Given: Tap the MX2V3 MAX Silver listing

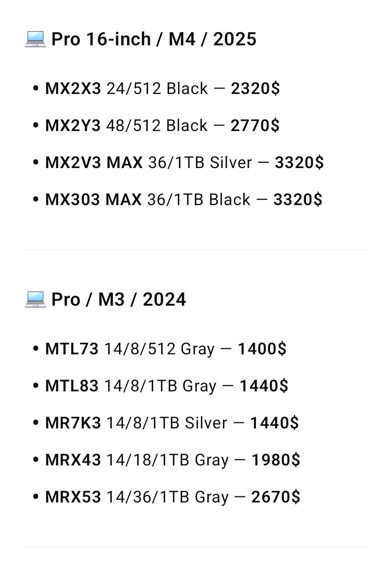Looking at the screenshot, I should [184, 162].
